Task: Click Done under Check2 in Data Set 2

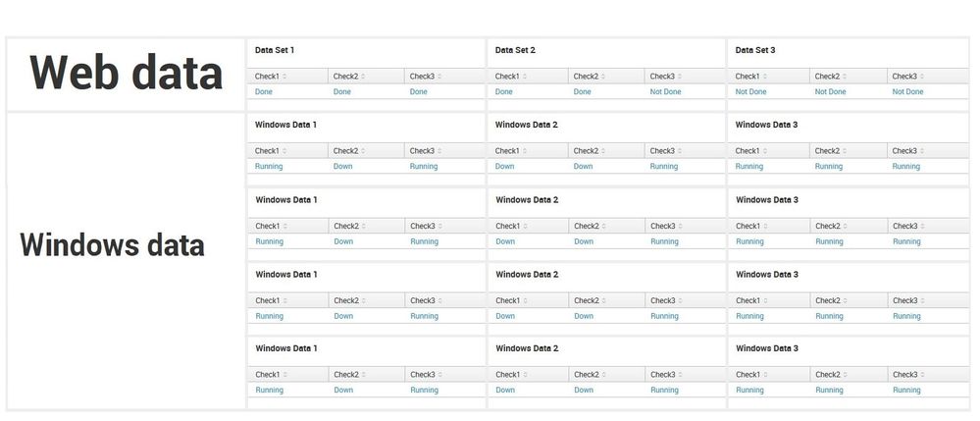Action: click(582, 92)
